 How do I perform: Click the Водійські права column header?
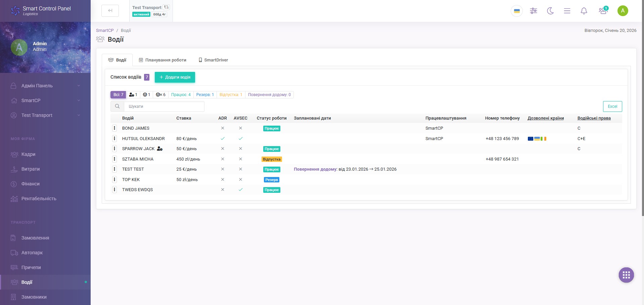[594, 118]
